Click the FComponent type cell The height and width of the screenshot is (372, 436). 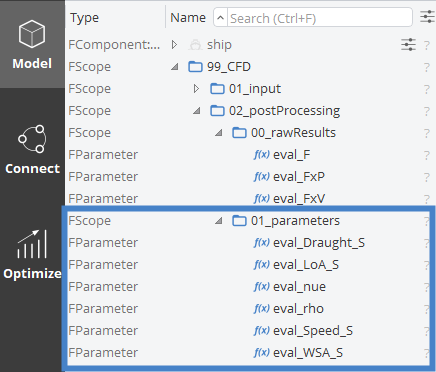click(114, 45)
